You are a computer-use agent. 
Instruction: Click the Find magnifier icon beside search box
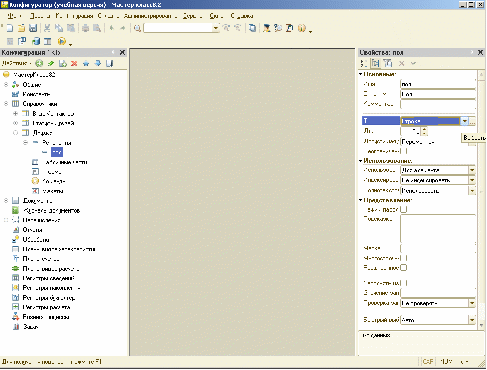point(137,28)
